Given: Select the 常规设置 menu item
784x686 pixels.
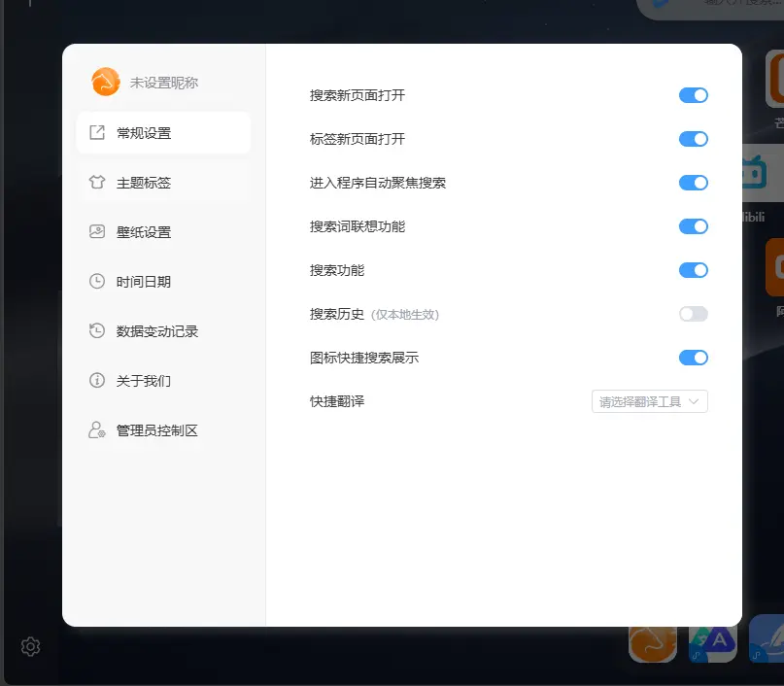Looking at the screenshot, I should tap(163, 132).
